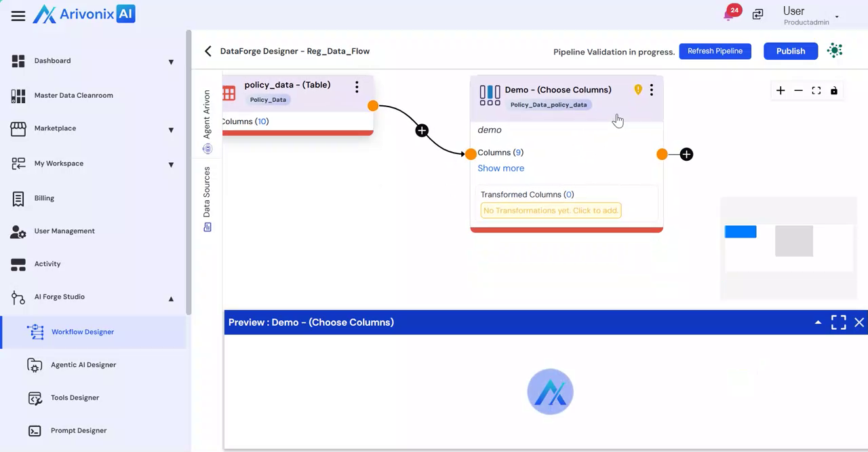The image size is (868, 452).
Task: Click the Show more link in Demo node
Action: click(x=500, y=168)
